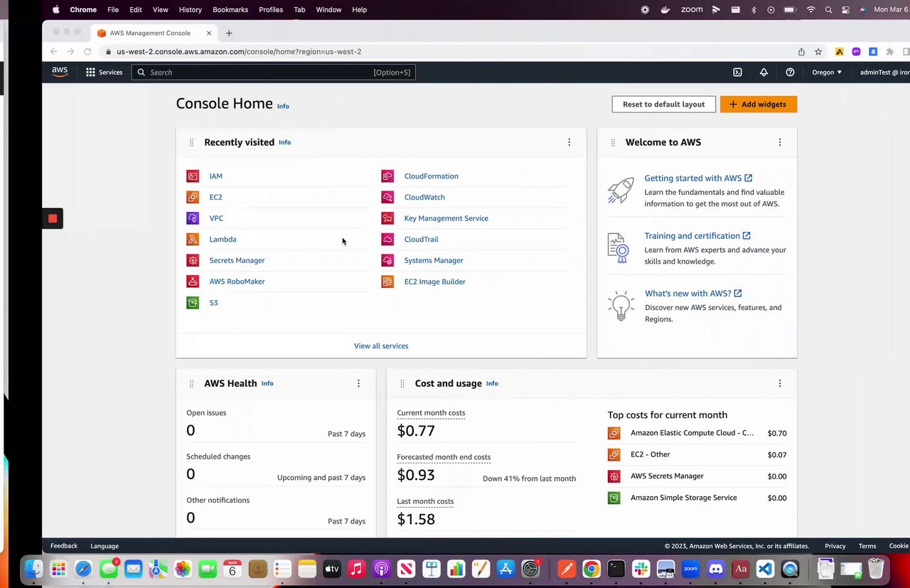This screenshot has width=910, height=588.
Task: Launch Terminal from the Dock
Action: pos(616,569)
